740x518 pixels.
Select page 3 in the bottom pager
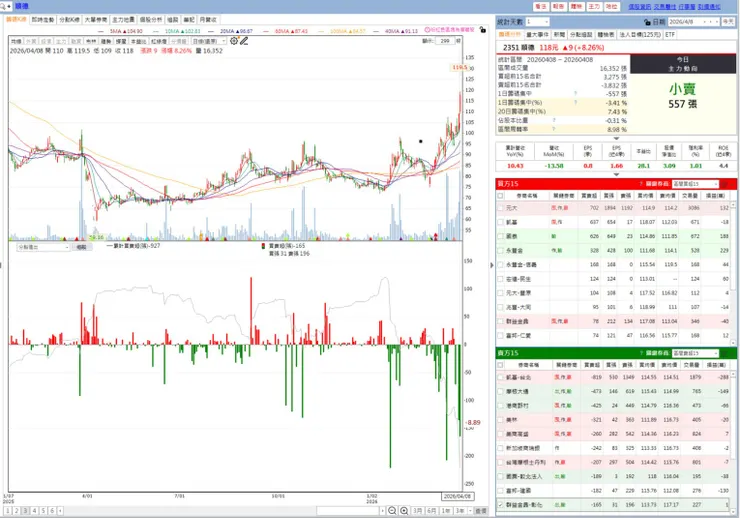click(x=25, y=511)
